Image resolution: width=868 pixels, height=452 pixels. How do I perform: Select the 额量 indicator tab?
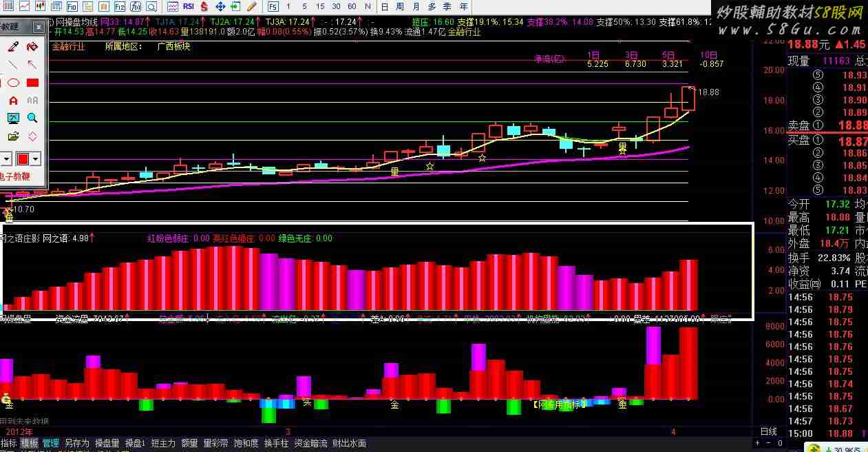[189, 443]
